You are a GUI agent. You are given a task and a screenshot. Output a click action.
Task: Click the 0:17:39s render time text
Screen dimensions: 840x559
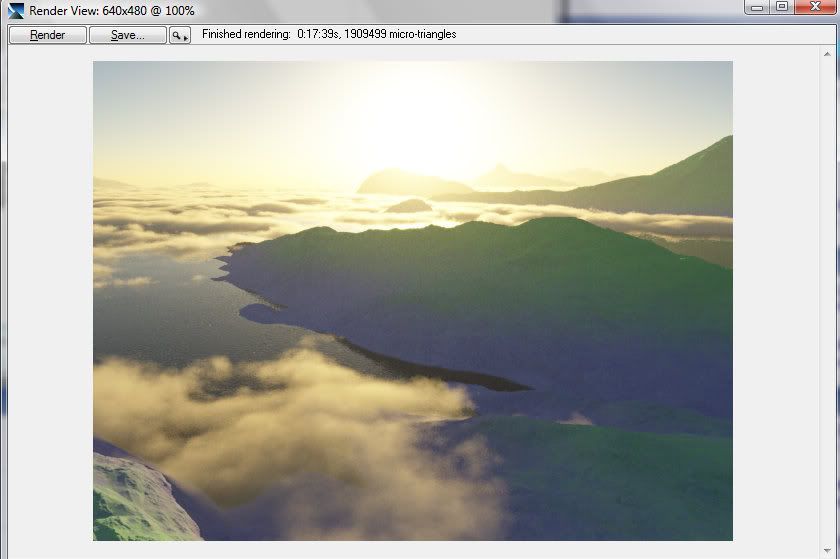point(322,35)
